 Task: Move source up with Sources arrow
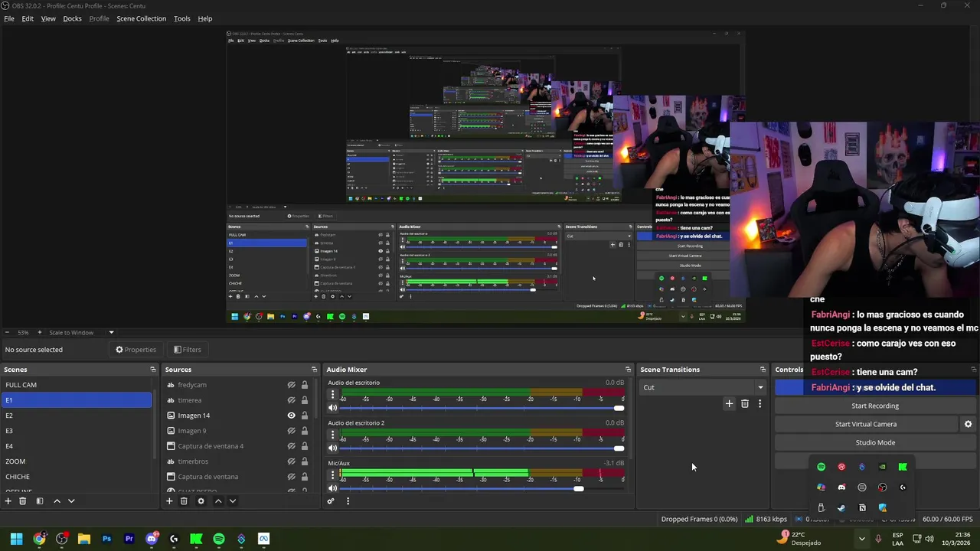[x=218, y=501]
